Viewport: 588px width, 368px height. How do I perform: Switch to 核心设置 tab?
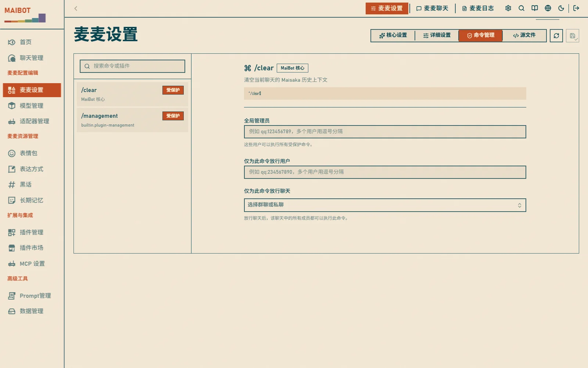tap(393, 35)
